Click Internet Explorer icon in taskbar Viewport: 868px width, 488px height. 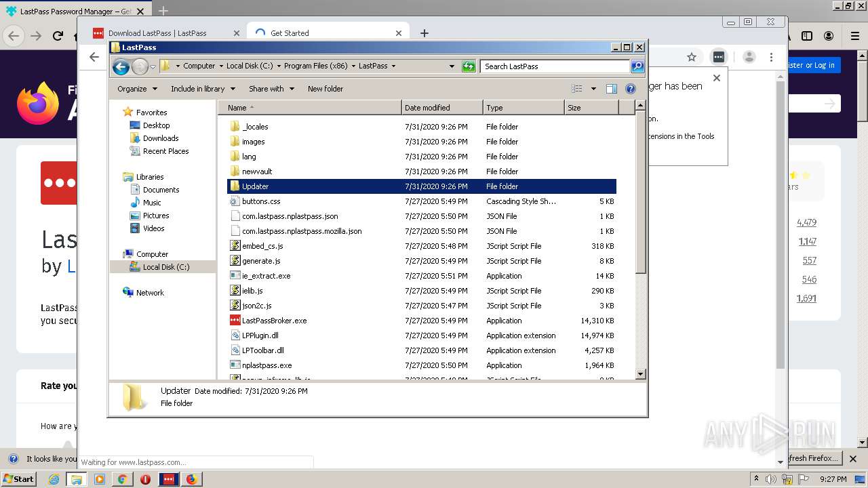[x=54, y=479]
